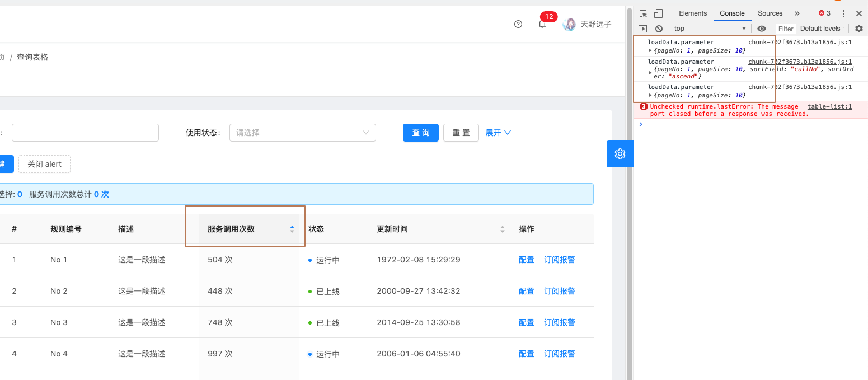
Task: Switch to the Sources tab
Action: point(770,13)
